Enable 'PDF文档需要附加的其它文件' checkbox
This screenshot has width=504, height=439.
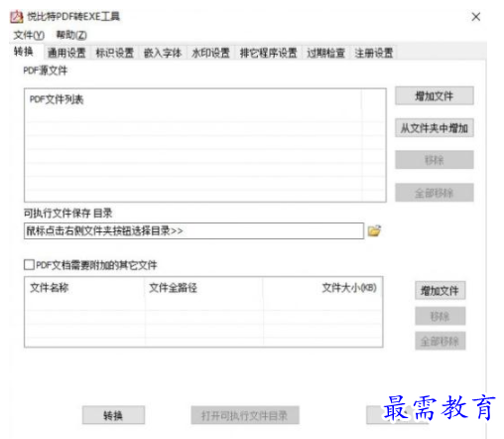point(29,265)
